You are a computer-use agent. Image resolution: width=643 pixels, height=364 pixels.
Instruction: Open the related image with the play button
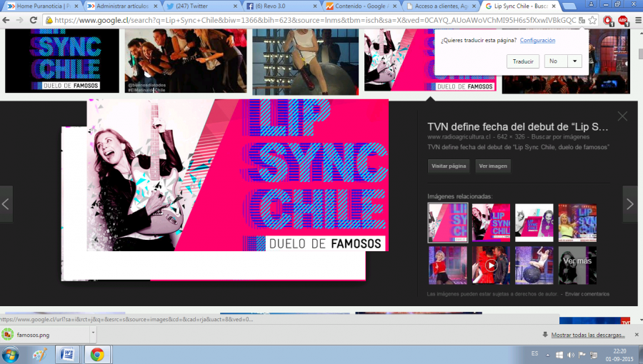(x=491, y=266)
